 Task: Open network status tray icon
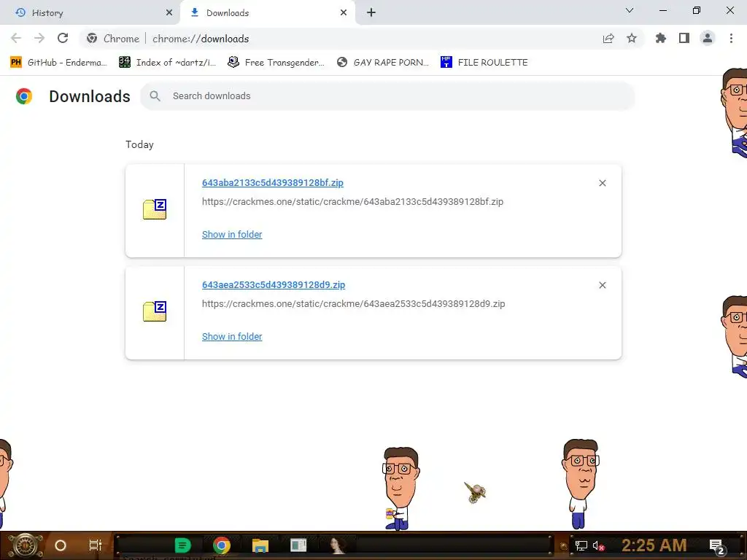click(x=581, y=545)
